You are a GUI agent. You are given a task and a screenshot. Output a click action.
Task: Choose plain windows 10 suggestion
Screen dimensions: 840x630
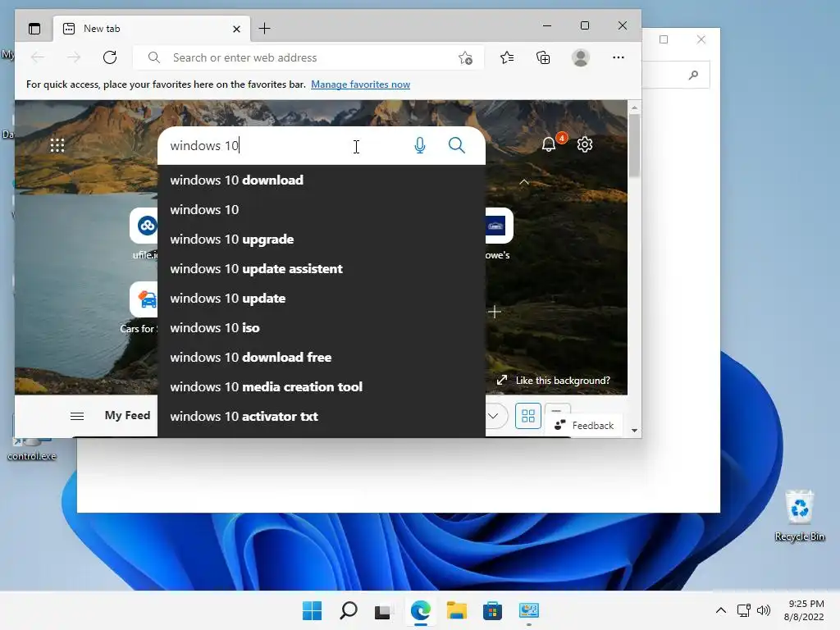click(x=322, y=209)
